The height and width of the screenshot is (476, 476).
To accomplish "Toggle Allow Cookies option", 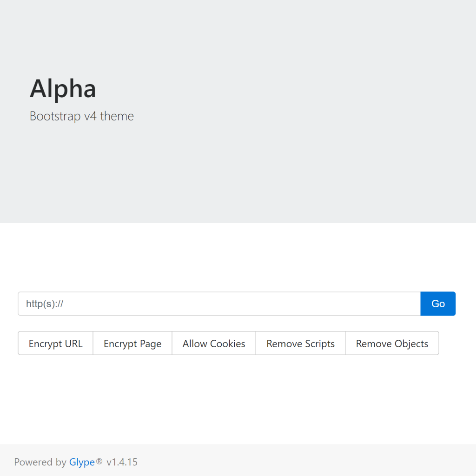I will 214,344.
